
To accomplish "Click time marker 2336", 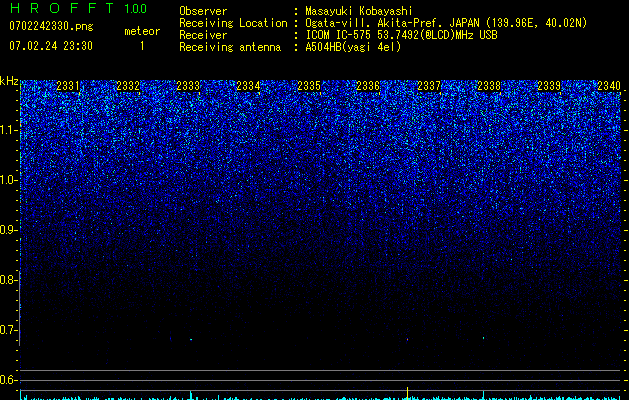I will point(368,86).
